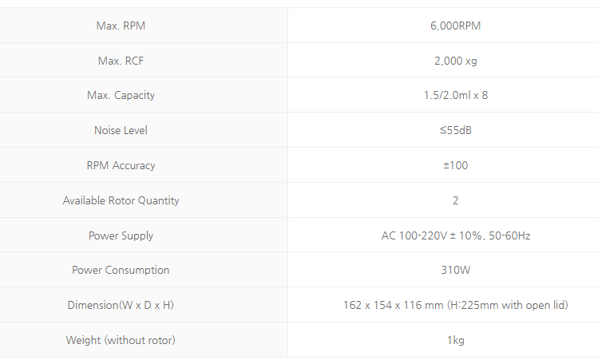Click the RPM Accuracy label

point(121,165)
